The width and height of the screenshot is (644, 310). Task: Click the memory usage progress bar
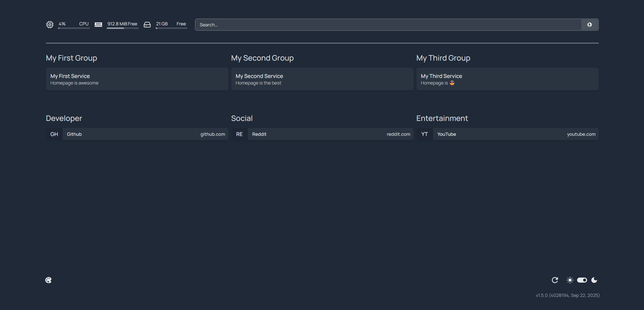[x=123, y=28]
